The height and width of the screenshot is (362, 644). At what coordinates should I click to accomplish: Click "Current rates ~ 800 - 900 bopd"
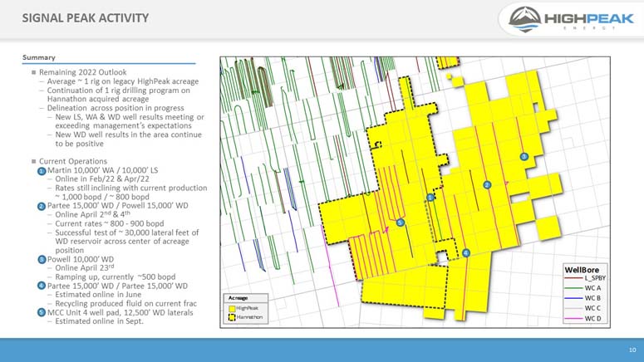pyautogui.click(x=110, y=223)
